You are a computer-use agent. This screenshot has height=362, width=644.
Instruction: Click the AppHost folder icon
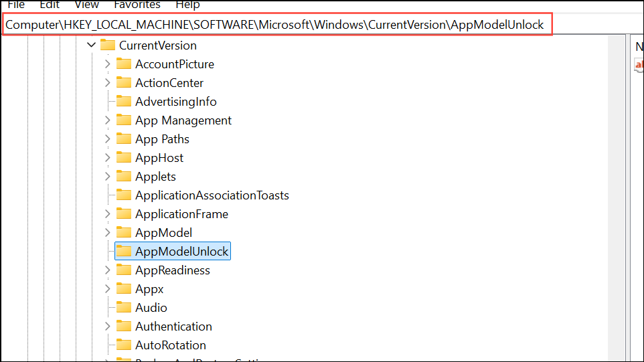click(x=124, y=157)
